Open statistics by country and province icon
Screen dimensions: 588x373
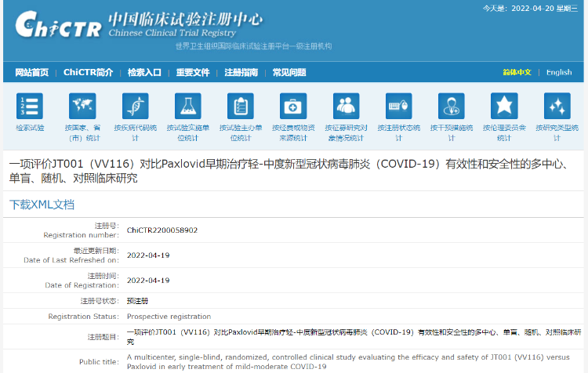[82, 106]
